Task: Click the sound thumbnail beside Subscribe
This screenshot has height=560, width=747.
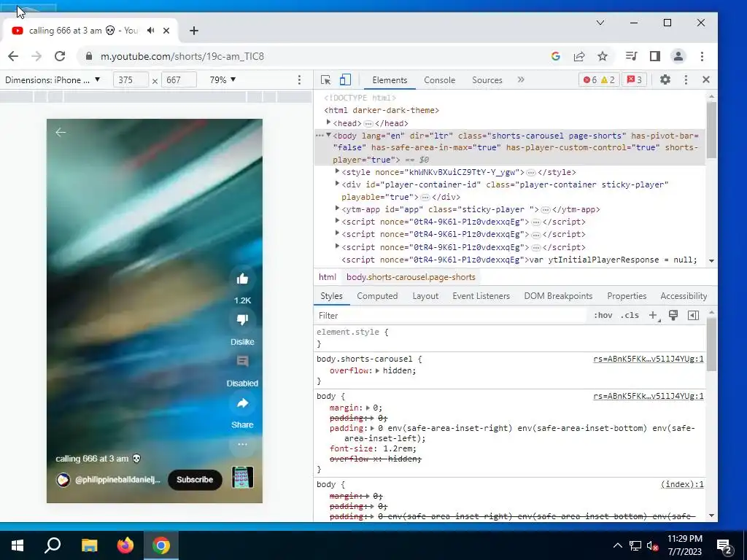Action: click(242, 478)
